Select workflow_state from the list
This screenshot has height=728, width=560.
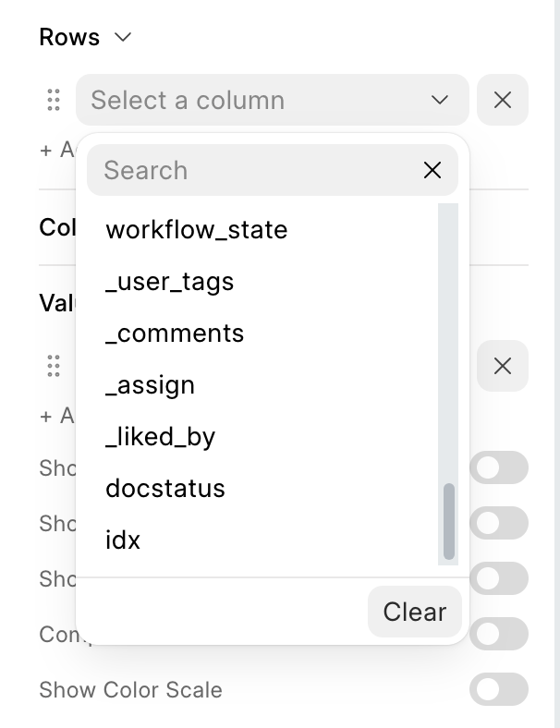click(197, 229)
